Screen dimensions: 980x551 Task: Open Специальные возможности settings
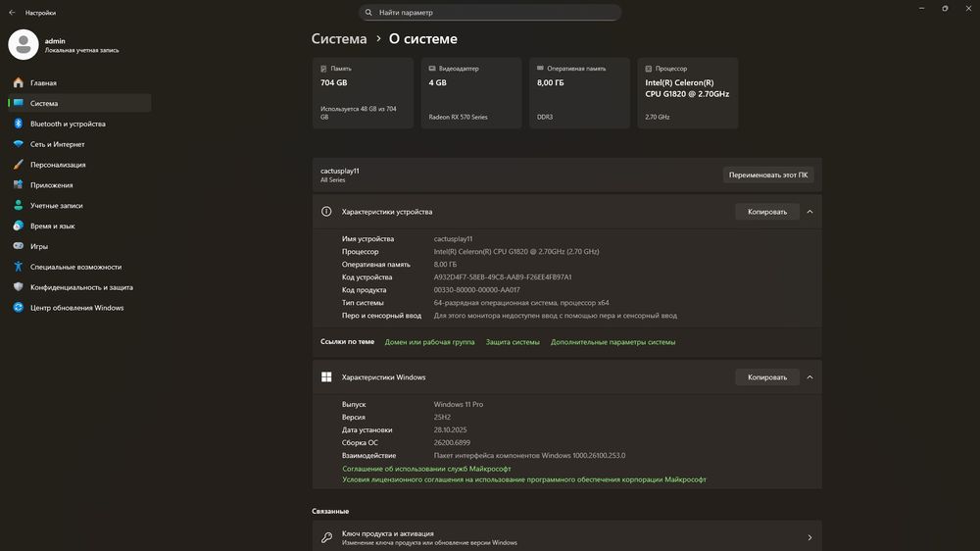75,267
